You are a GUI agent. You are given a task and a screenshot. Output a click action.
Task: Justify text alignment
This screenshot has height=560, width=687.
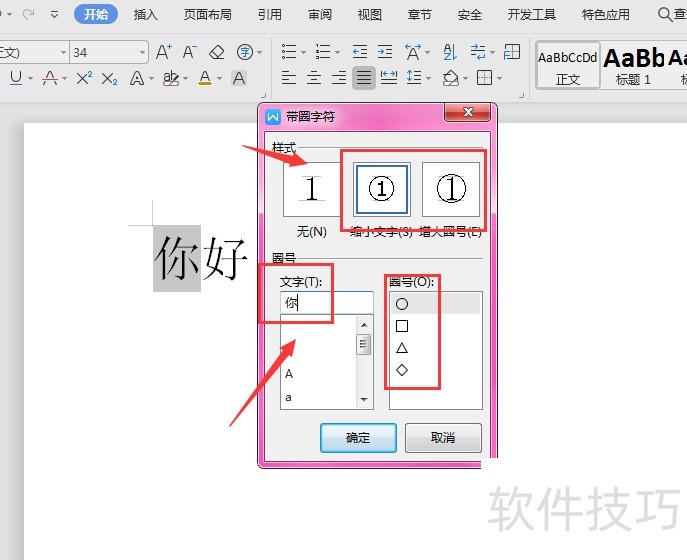tap(364, 78)
